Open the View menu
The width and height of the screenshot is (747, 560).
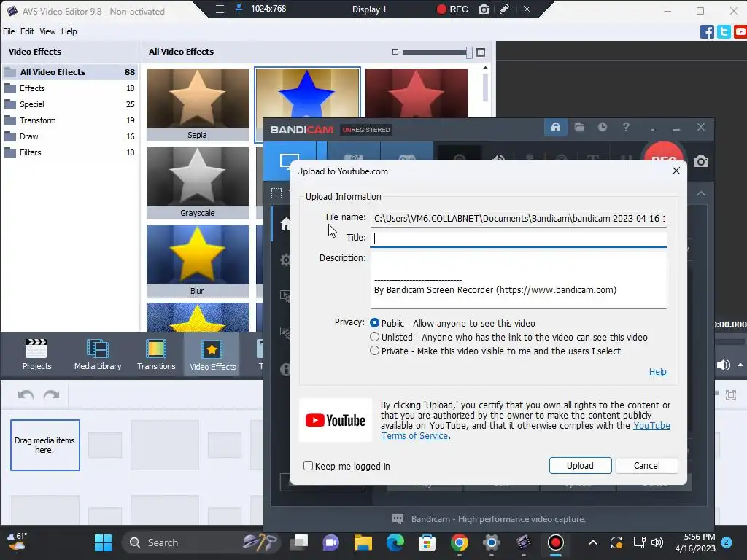point(47,31)
